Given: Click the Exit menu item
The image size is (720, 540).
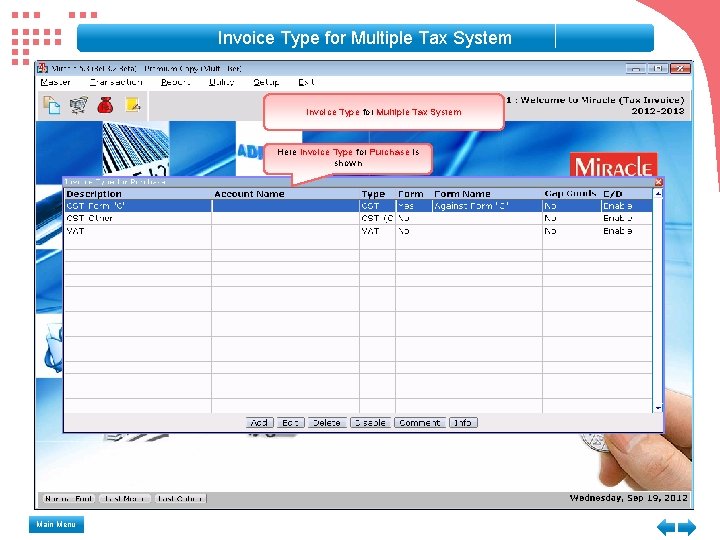Looking at the screenshot, I should 306,82.
